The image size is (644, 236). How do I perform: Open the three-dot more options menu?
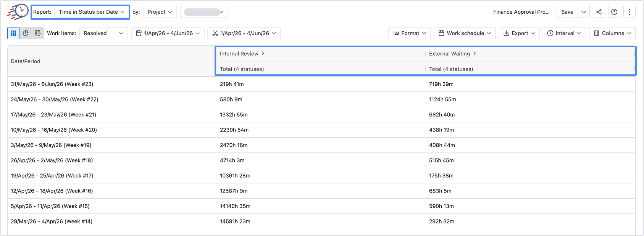(629, 12)
